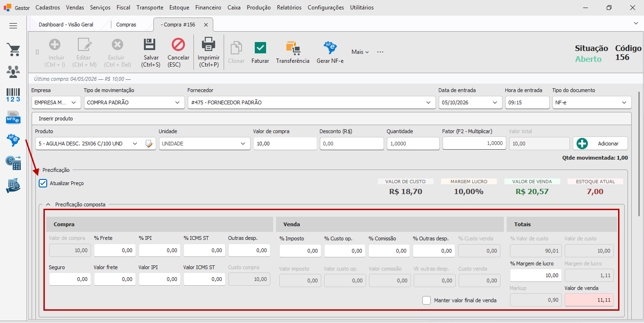Generate invoice with Gerar NF-e

click(x=330, y=53)
